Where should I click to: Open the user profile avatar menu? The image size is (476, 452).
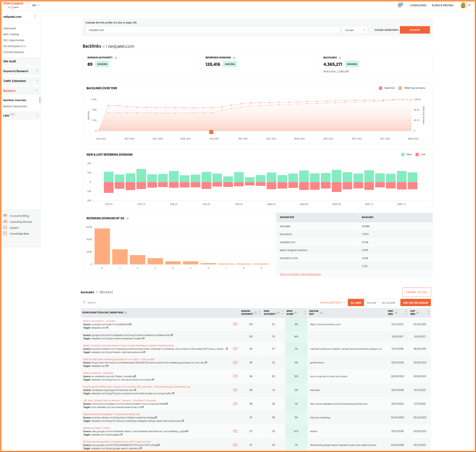coord(463,5)
